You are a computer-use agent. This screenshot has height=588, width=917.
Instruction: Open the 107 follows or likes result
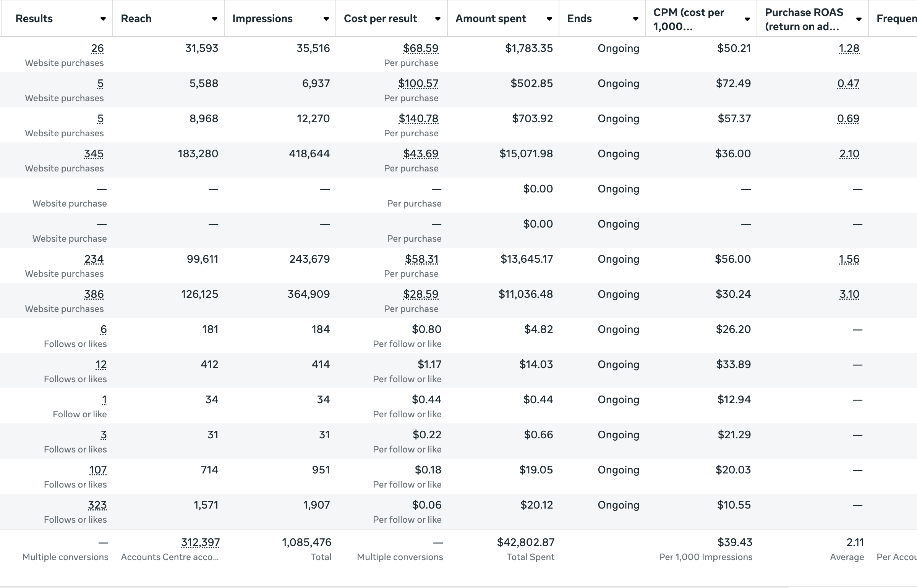[98, 470]
